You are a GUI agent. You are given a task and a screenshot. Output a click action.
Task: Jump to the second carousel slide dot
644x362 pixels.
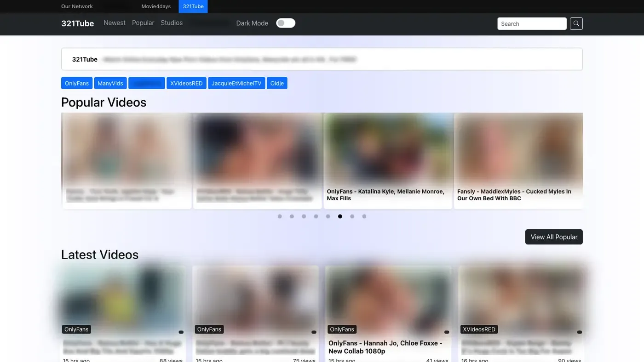292,216
